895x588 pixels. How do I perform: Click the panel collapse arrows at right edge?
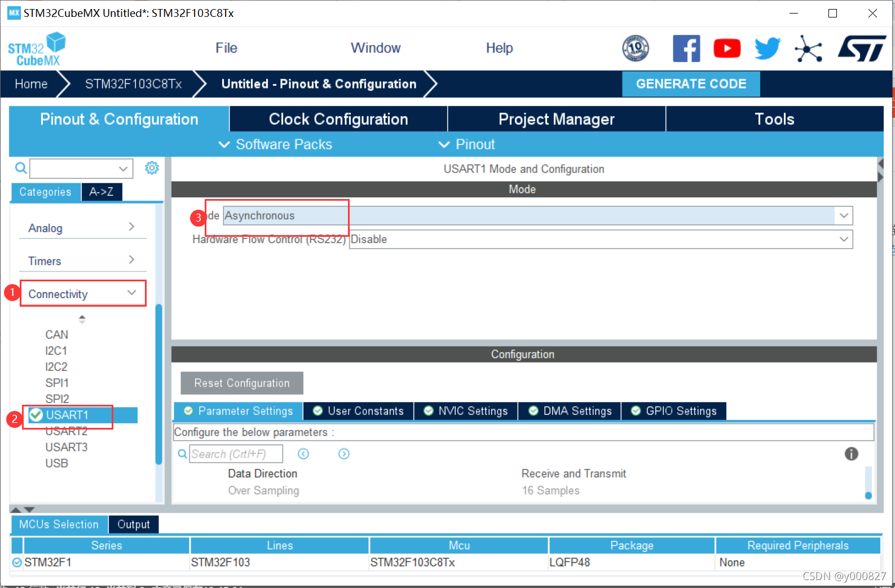pos(880,170)
